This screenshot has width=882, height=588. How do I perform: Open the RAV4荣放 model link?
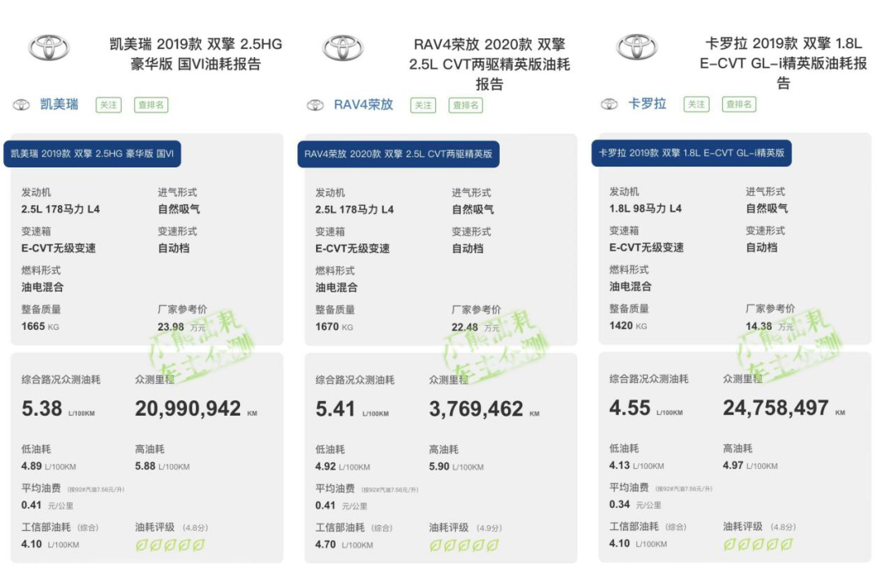tap(363, 105)
